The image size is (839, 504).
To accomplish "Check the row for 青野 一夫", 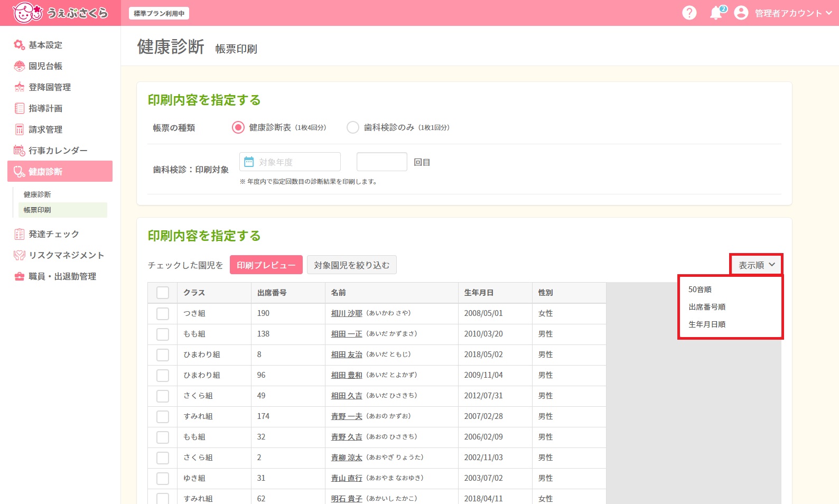I will click(163, 417).
